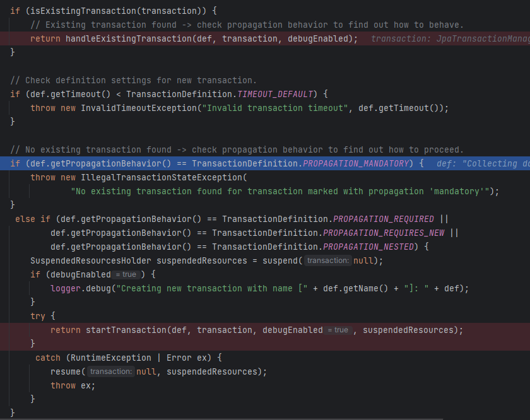Click the logger field reference
This screenshot has width=530, height=420.
66,288
